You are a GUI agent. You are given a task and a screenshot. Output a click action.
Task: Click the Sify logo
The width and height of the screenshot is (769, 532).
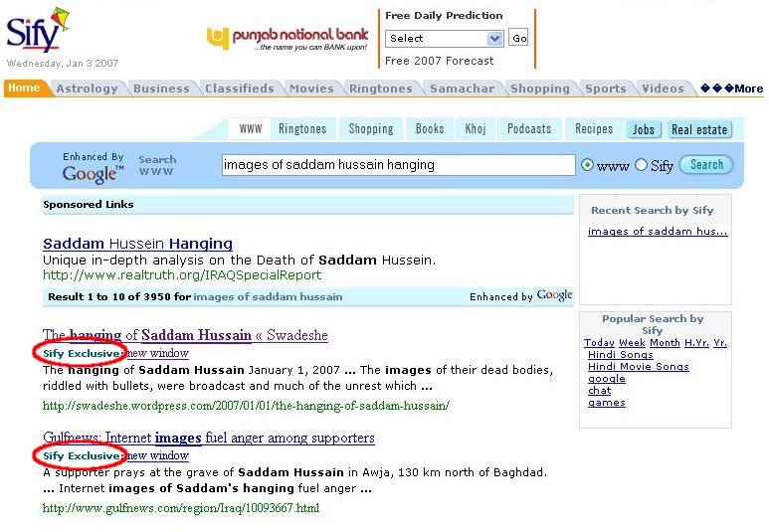coord(33,32)
